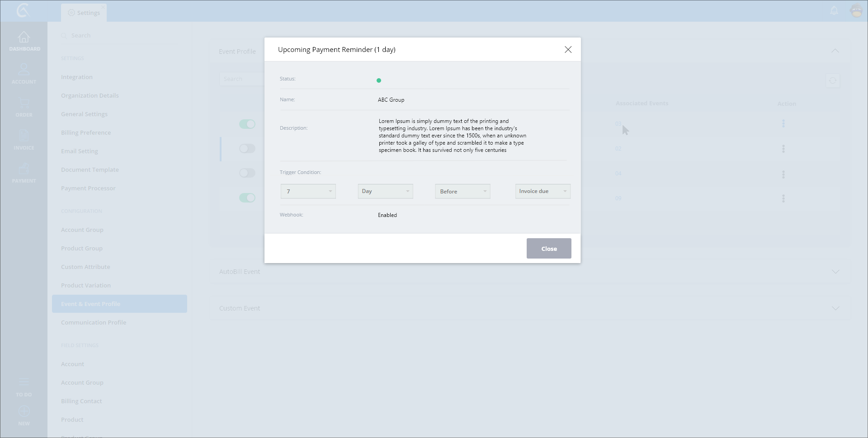The image size is (868, 438).
Task: Open the trigger number dropdown showing 7
Action: coord(308,191)
